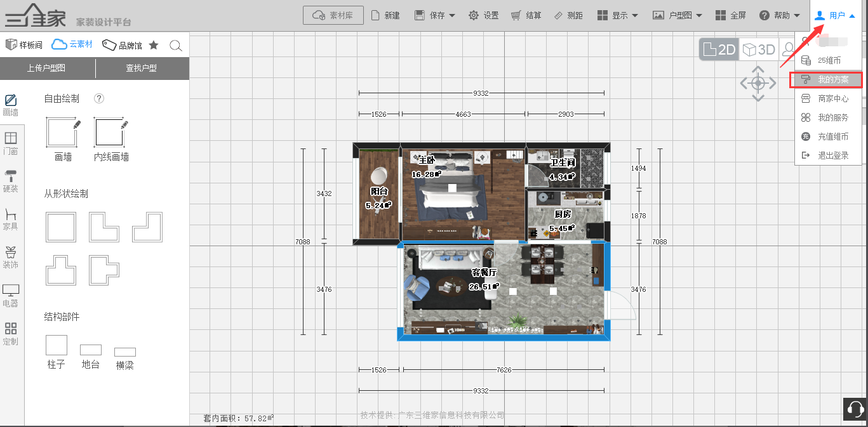Toggle 全屏 fullscreen mode

click(730, 15)
